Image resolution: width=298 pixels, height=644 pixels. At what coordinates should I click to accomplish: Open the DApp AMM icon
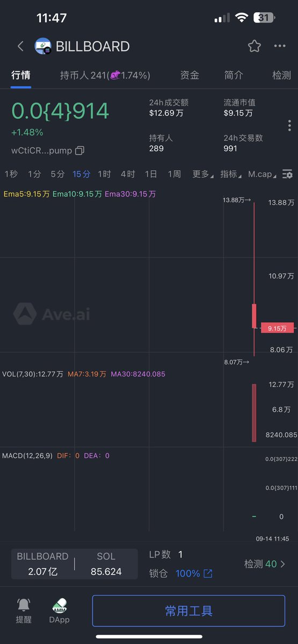point(59,605)
